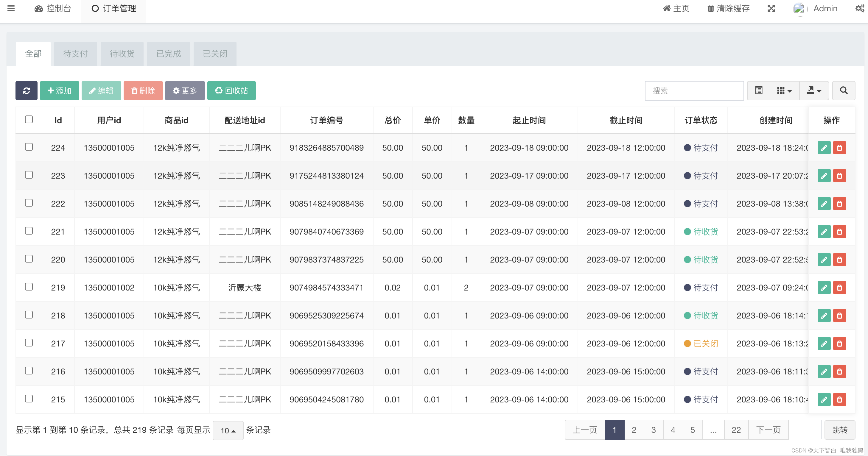Delete order 222 with trash icon
Viewport: 868px width, 456px height.
(839, 203)
